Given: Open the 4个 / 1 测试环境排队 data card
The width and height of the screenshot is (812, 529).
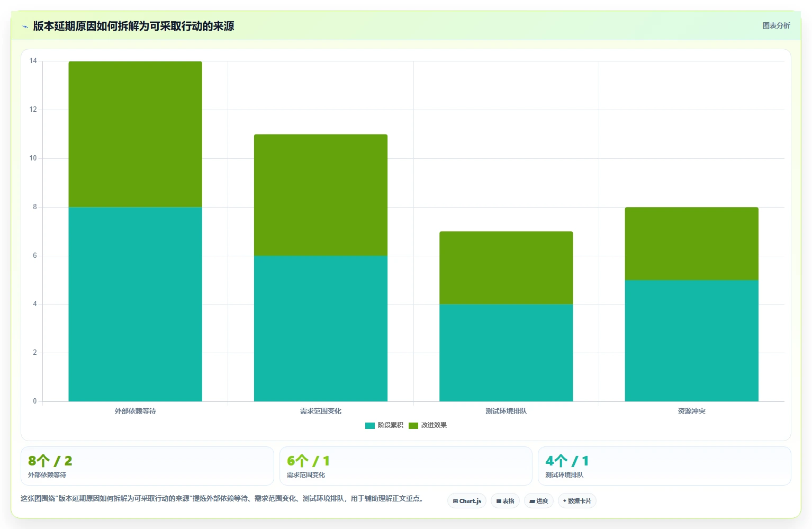Looking at the screenshot, I should click(664, 466).
